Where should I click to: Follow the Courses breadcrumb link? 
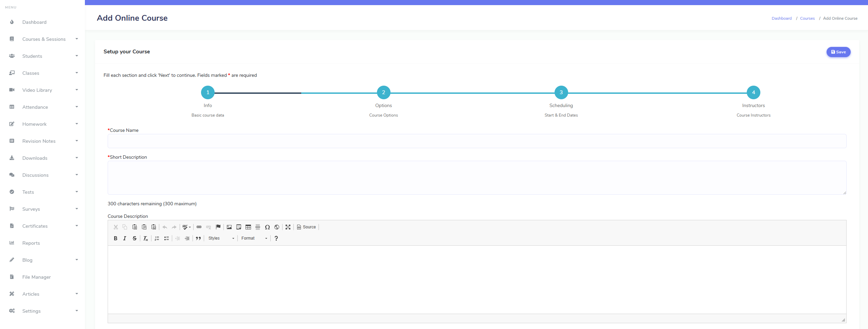click(x=807, y=18)
